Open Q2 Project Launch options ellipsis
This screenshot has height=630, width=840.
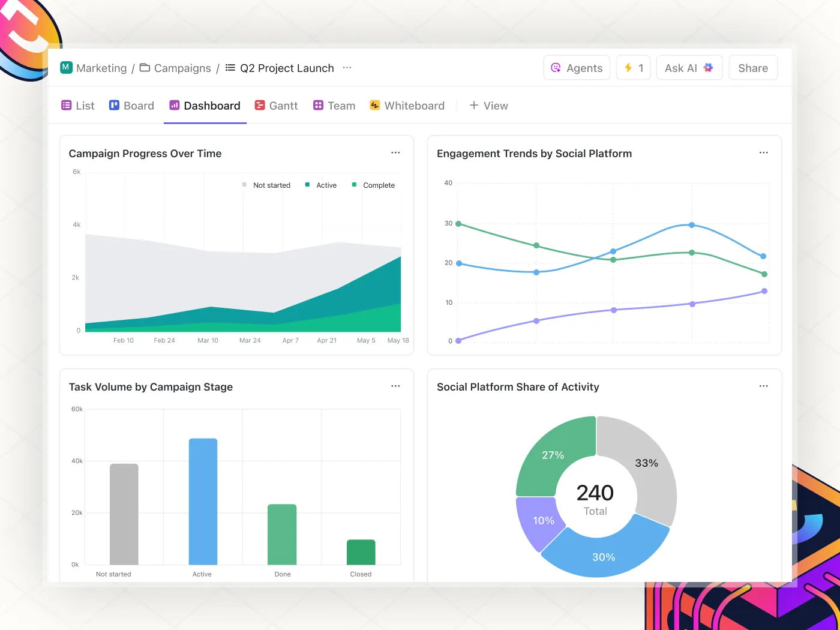(x=347, y=68)
